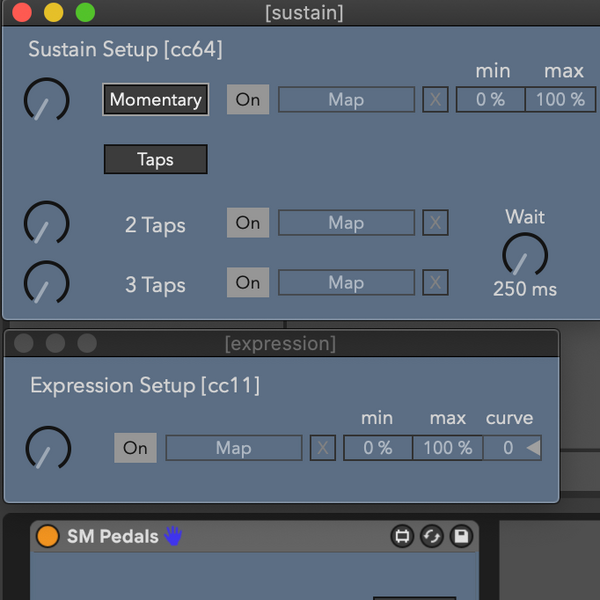Click the expression curve arrow
The image size is (600, 600).
pos(533,448)
